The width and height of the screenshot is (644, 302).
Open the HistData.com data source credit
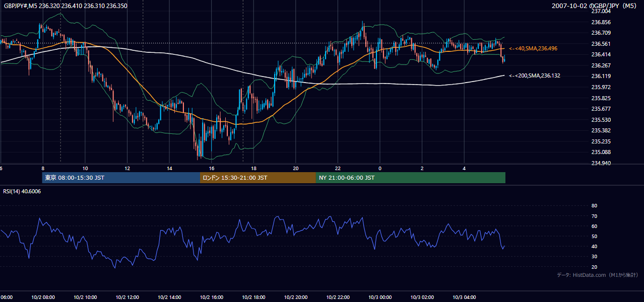(598, 275)
